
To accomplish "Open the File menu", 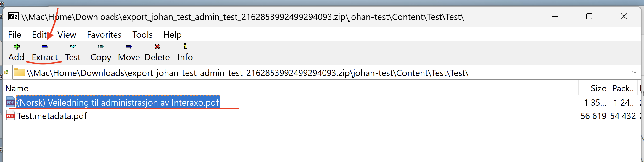I will pyautogui.click(x=15, y=35).
